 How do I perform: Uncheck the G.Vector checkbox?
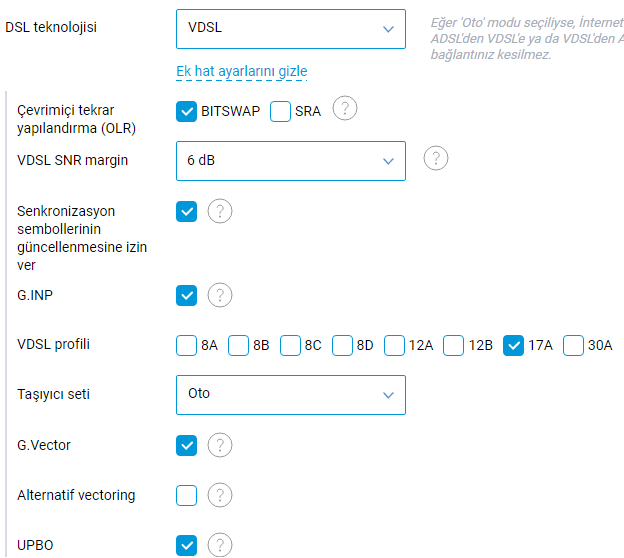(186, 445)
